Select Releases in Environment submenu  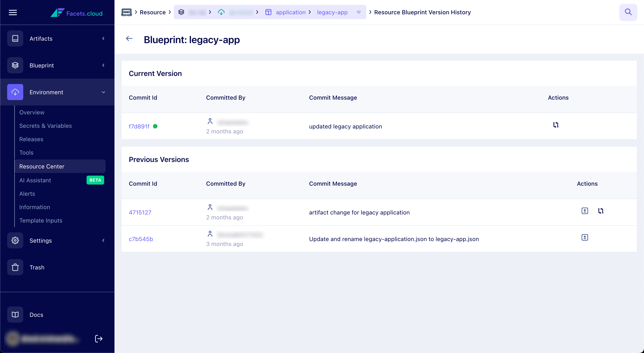coord(31,139)
